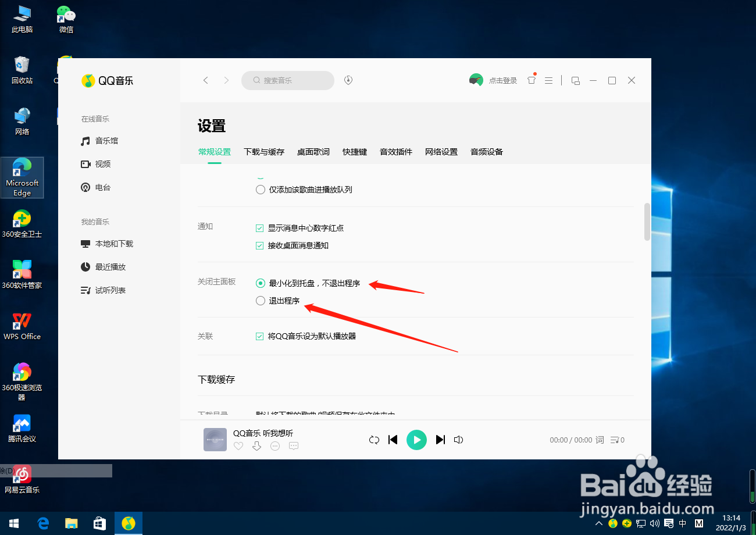Cycle the repeat playback mode icon
The image size is (756, 535).
coord(374,440)
